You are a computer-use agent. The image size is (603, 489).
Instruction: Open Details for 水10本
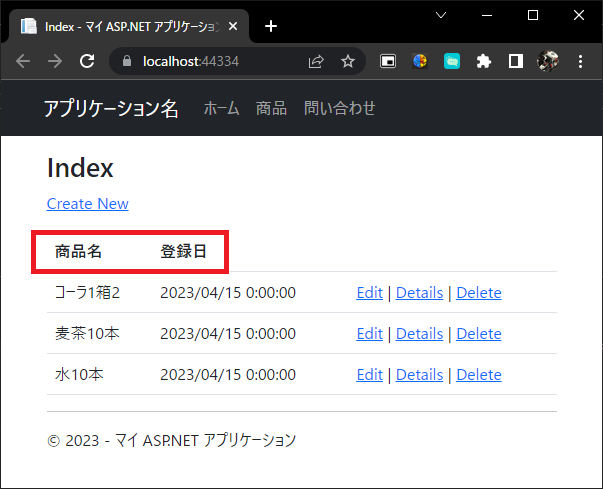click(420, 375)
